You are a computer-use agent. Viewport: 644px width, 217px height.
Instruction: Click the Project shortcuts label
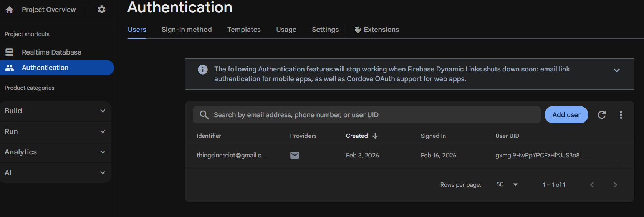[27, 34]
